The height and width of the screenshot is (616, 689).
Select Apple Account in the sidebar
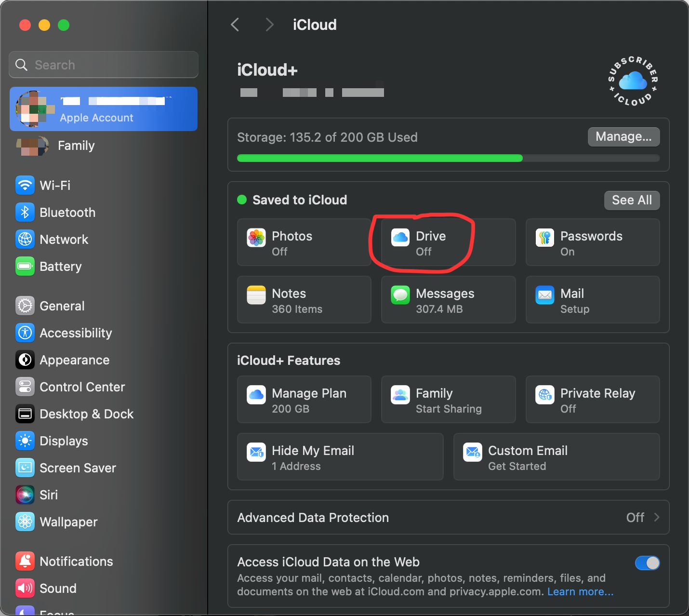[x=104, y=109]
